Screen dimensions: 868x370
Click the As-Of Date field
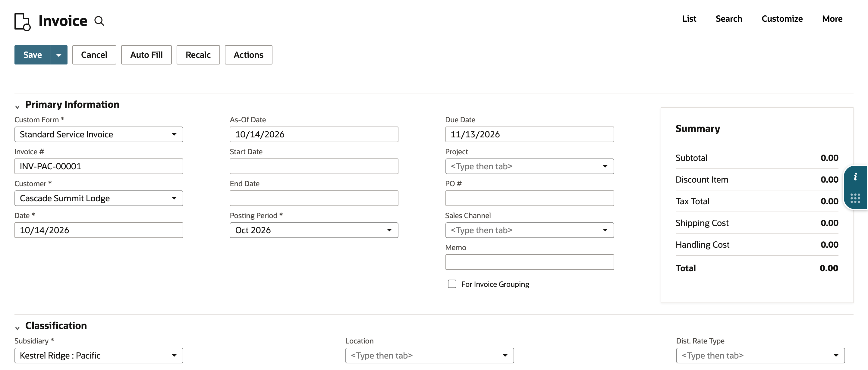click(314, 134)
